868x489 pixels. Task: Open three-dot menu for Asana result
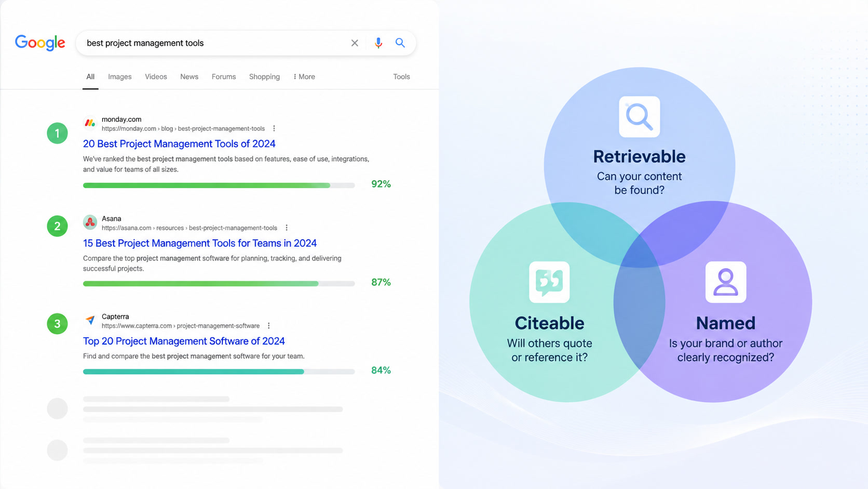click(x=287, y=228)
